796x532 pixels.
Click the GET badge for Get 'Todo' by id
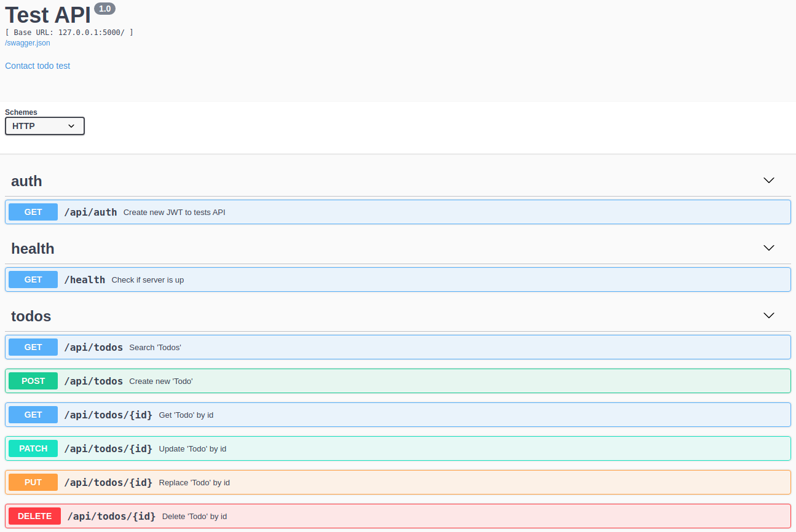33,415
